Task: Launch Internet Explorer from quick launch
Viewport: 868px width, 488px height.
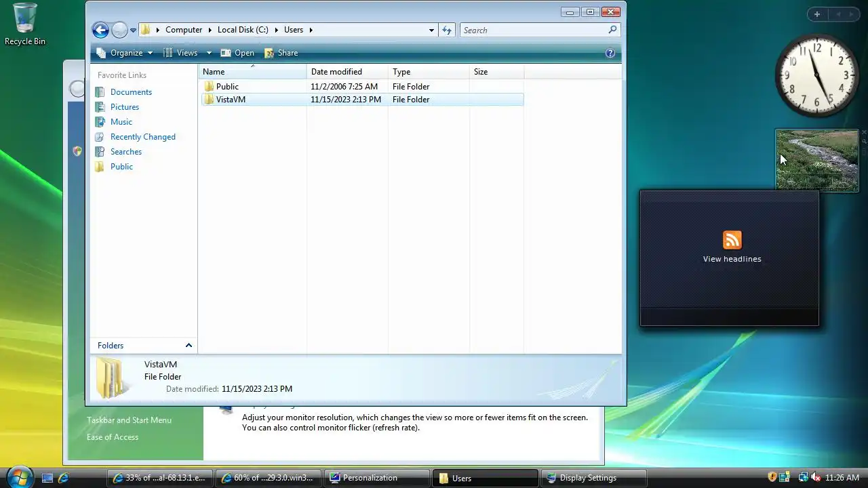Action: (63, 478)
